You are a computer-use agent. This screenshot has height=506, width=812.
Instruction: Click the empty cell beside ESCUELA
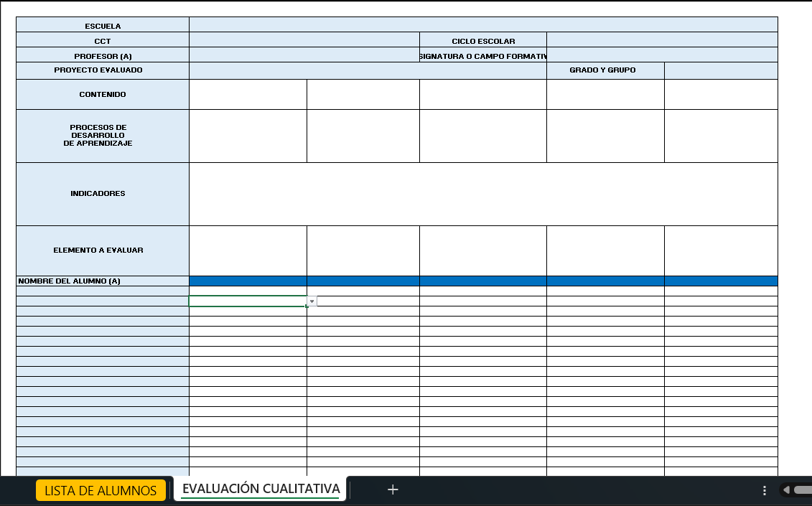[x=482, y=25]
